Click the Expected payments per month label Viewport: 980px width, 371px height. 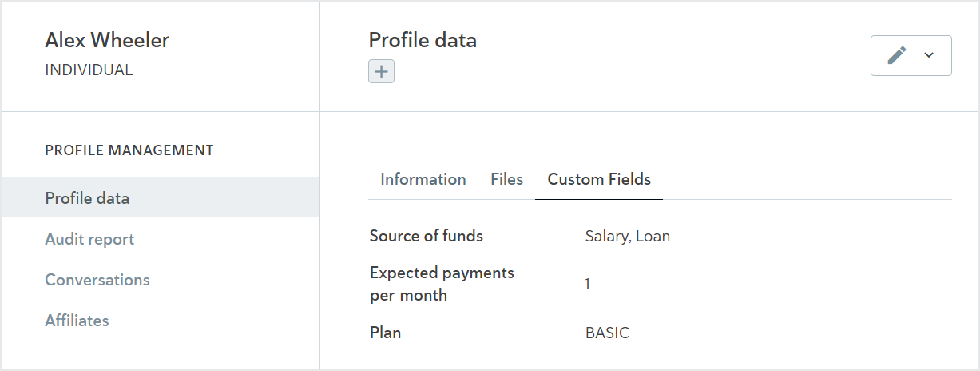pyautogui.click(x=442, y=284)
